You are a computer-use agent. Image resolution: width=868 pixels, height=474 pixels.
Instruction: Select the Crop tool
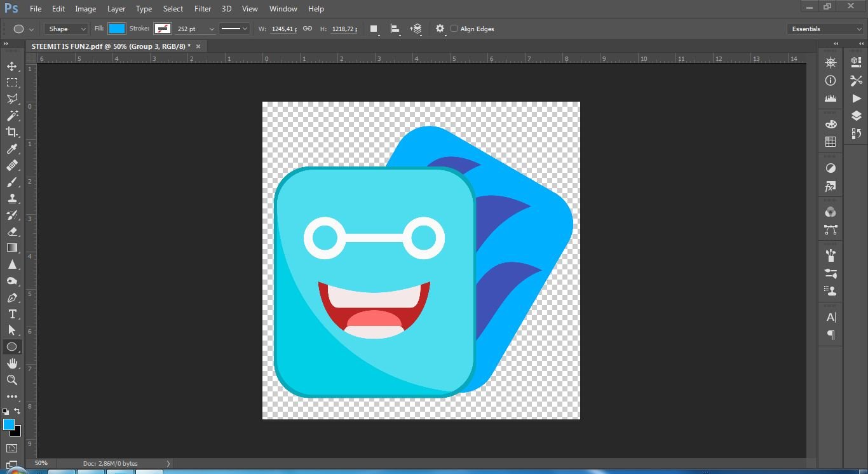[x=12, y=132]
